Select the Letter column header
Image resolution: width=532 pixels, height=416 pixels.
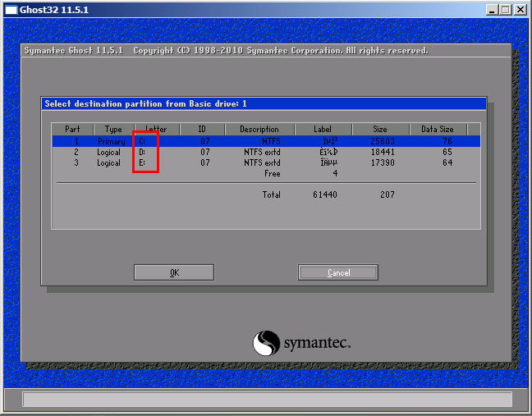[155, 130]
